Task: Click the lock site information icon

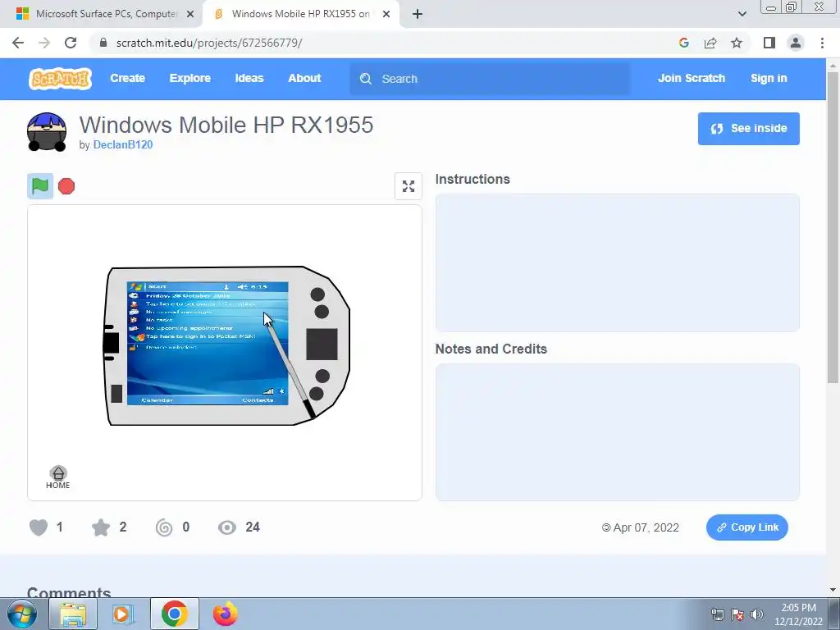Action: click(103, 43)
